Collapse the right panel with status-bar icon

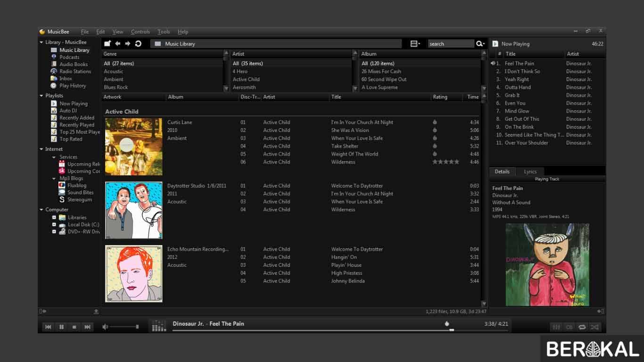[x=601, y=311]
